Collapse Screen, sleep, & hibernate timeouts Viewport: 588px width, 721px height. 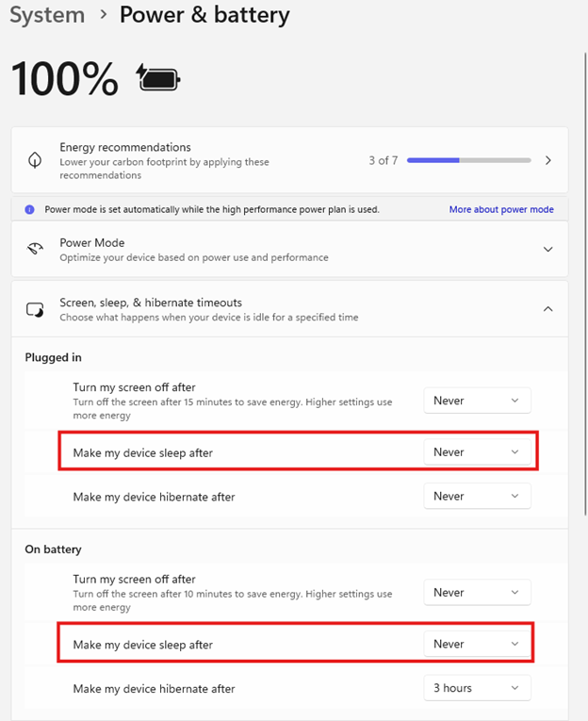click(x=548, y=309)
